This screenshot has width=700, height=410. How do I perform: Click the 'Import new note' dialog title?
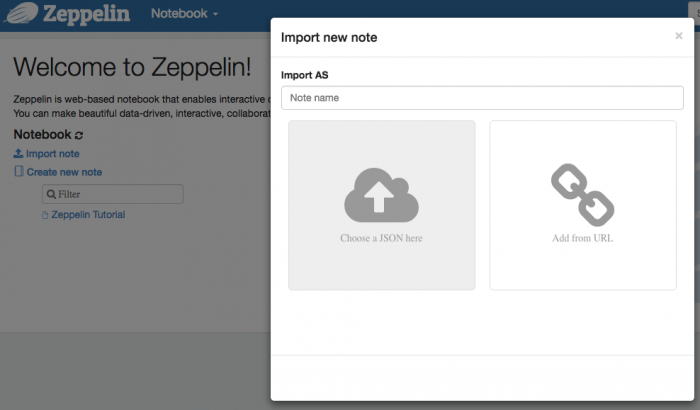pos(329,38)
